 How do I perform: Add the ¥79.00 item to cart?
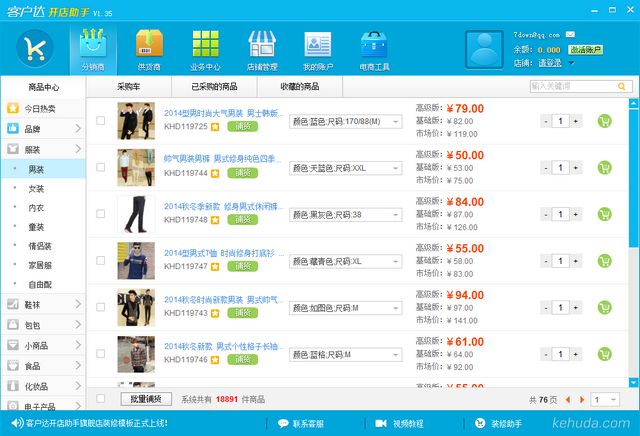pos(604,121)
